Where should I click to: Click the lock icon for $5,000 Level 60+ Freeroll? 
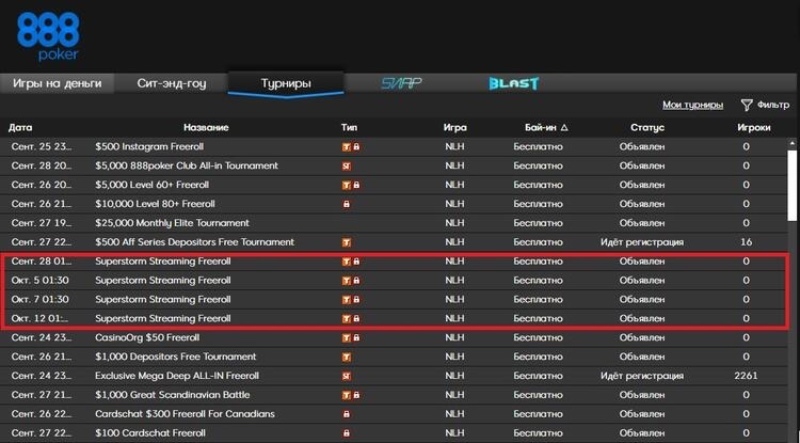(x=356, y=185)
